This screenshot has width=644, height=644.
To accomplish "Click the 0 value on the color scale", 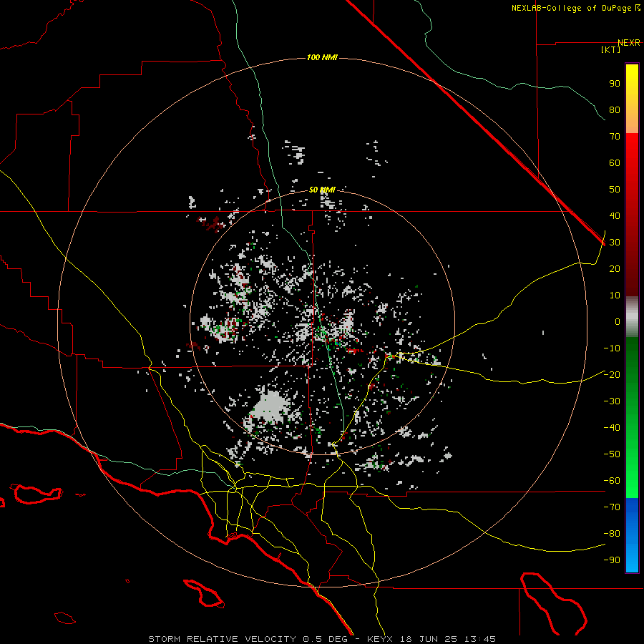I will tap(618, 321).
